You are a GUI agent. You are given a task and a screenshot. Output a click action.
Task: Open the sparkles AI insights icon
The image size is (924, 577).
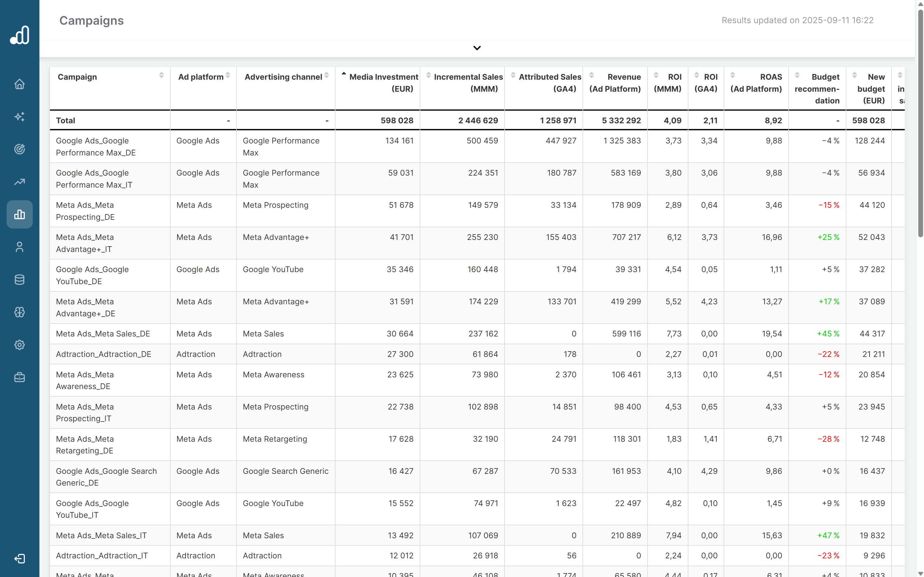coord(20,116)
